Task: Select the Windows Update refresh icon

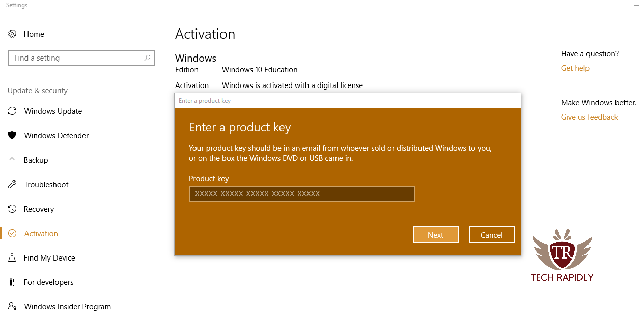Action: pyautogui.click(x=12, y=111)
